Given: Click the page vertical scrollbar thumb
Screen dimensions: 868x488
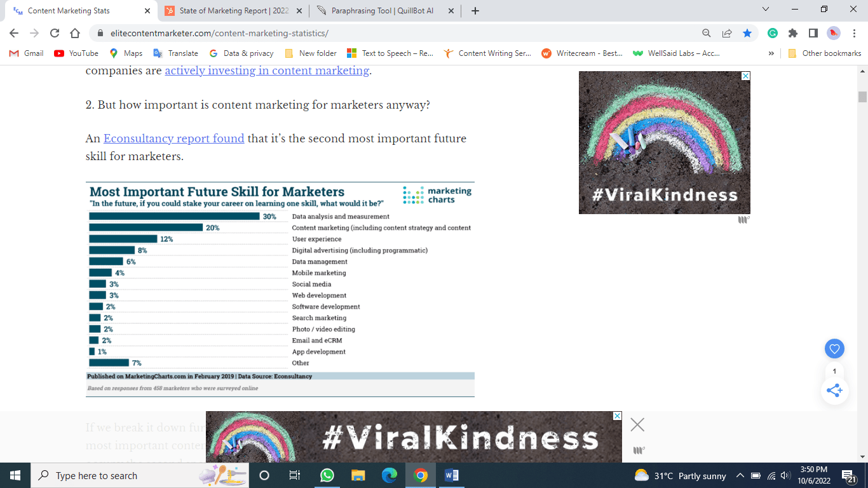Looking at the screenshot, I should pyautogui.click(x=862, y=97).
